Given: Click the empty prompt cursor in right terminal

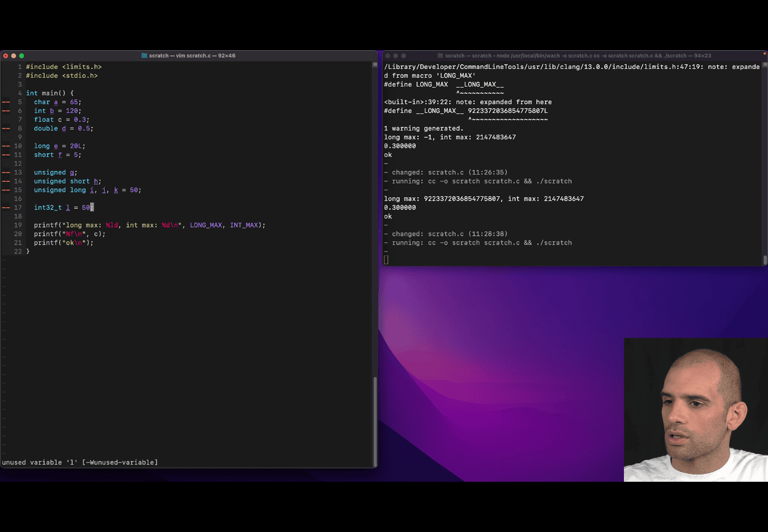Looking at the screenshot, I should [x=386, y=260].
